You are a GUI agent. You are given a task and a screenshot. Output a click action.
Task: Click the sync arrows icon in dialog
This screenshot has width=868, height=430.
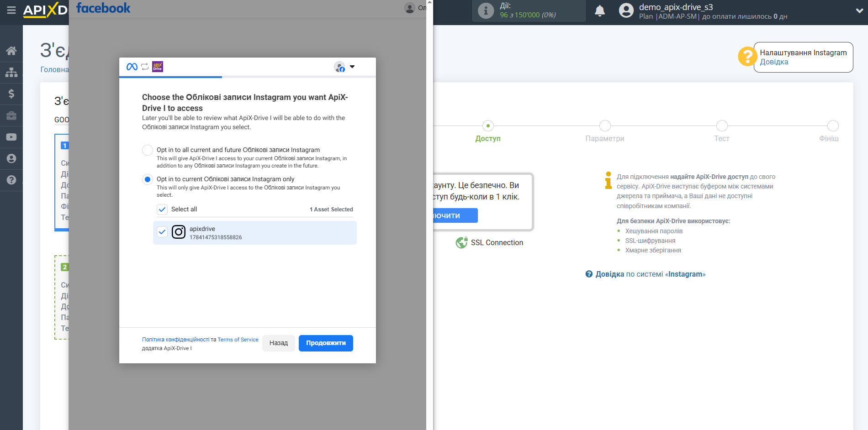pos(145,67)
